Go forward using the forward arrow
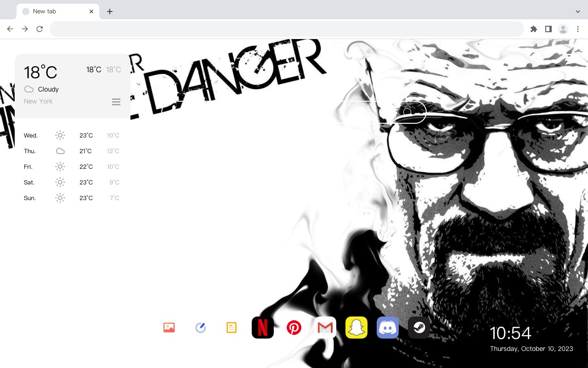The image size is (588, 368). click(25, 29)
